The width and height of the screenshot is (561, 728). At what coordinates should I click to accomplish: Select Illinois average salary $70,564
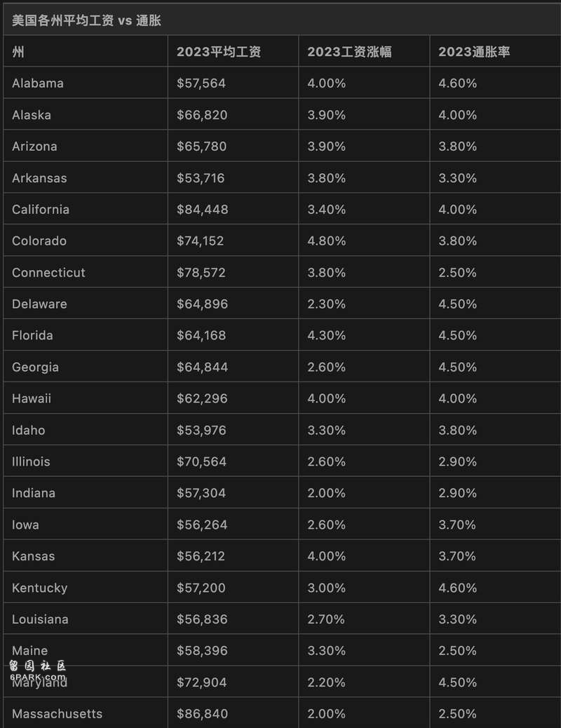pos(202,462)
